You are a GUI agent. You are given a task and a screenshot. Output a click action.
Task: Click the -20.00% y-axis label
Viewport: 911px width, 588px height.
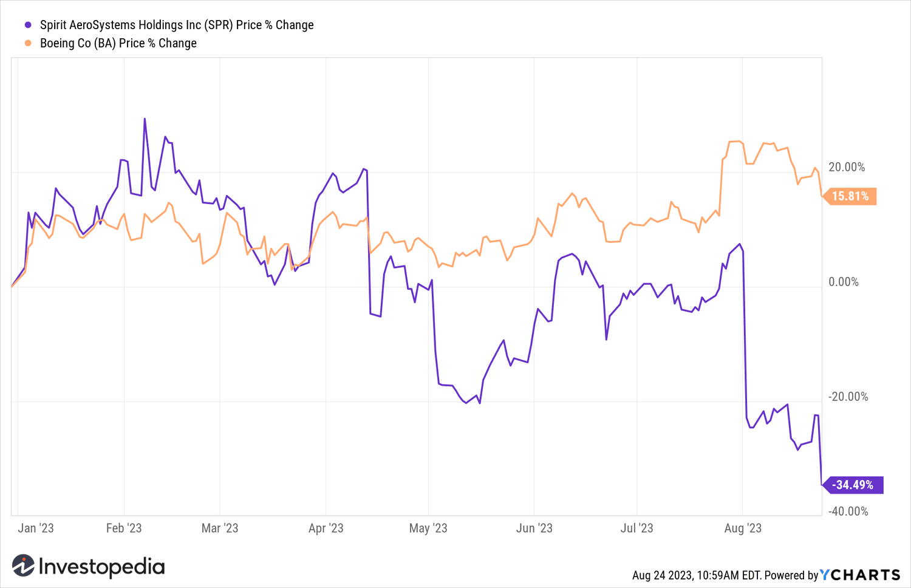[x=848, y=397]
